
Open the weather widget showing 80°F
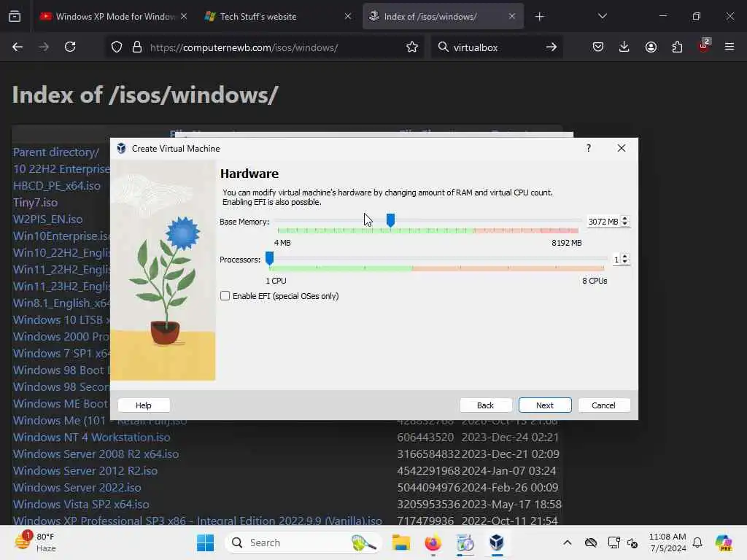(x=35, y=542)
